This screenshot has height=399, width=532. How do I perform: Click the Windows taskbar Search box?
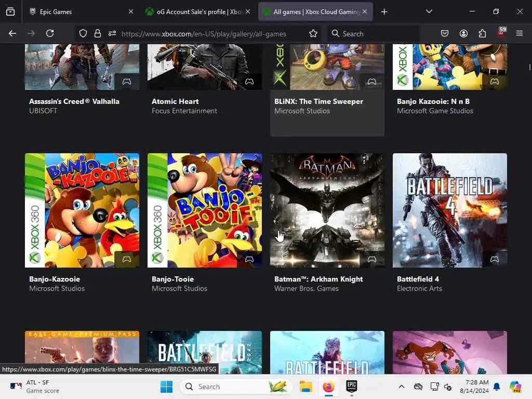pos(236,387)
